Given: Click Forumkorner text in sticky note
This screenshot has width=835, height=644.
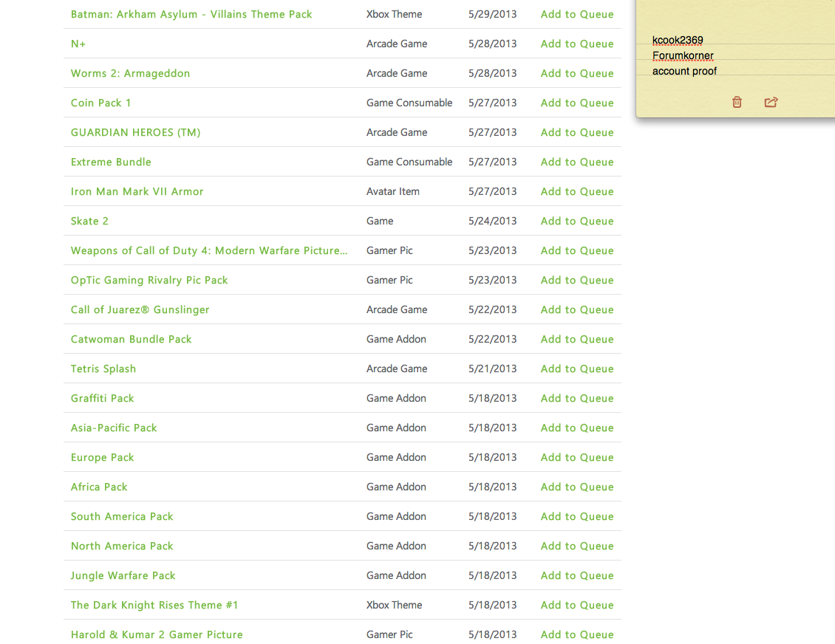Looking at the screenshot, I should click(x=683, y=56).
